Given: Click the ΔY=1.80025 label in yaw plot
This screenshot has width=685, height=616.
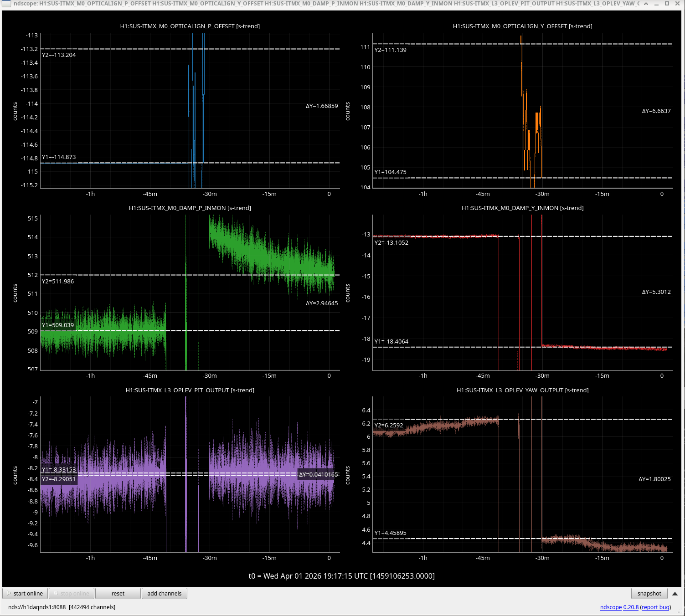Looking at the screenshot, I should [x=654, y=479].
